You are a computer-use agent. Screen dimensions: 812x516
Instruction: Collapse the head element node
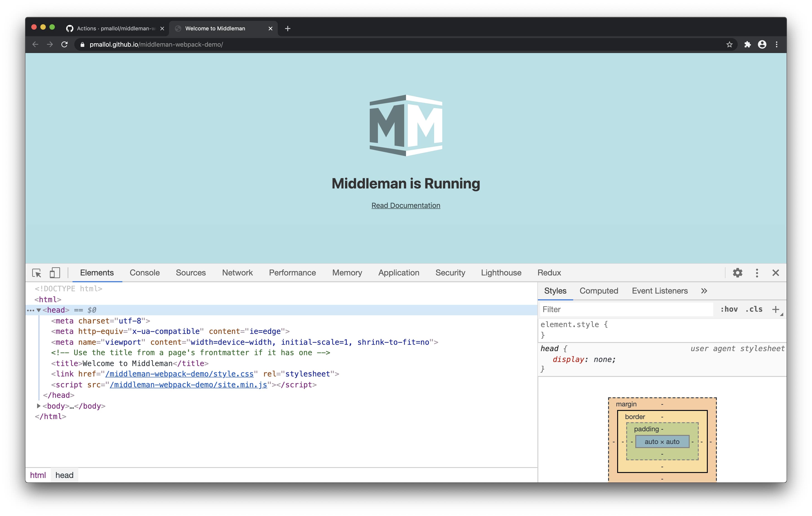(x=39, y=310)
